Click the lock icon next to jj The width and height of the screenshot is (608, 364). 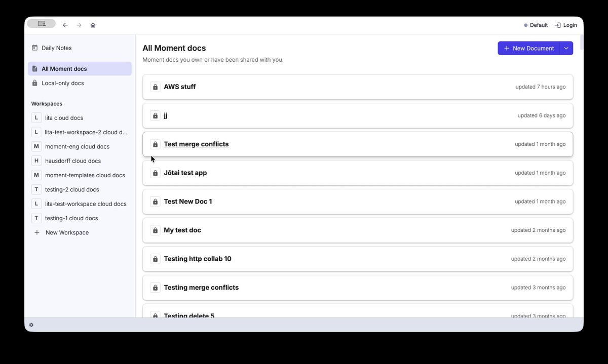(155, 115)
